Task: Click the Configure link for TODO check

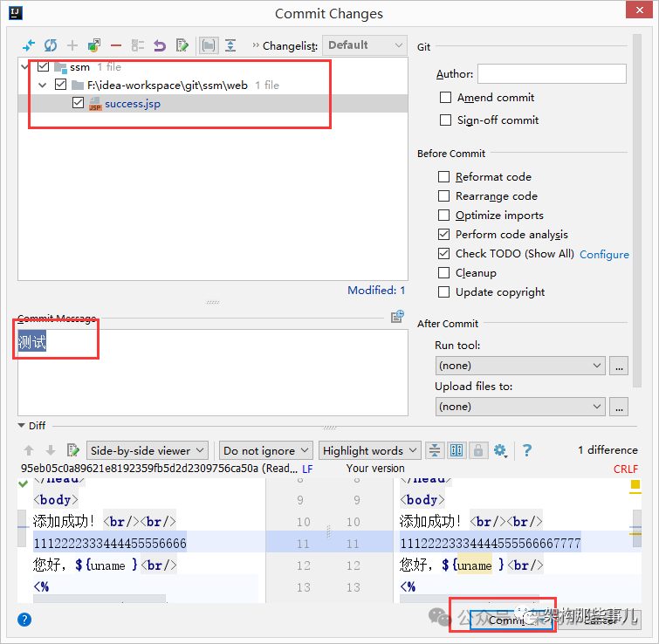Action: pos(604,255)
